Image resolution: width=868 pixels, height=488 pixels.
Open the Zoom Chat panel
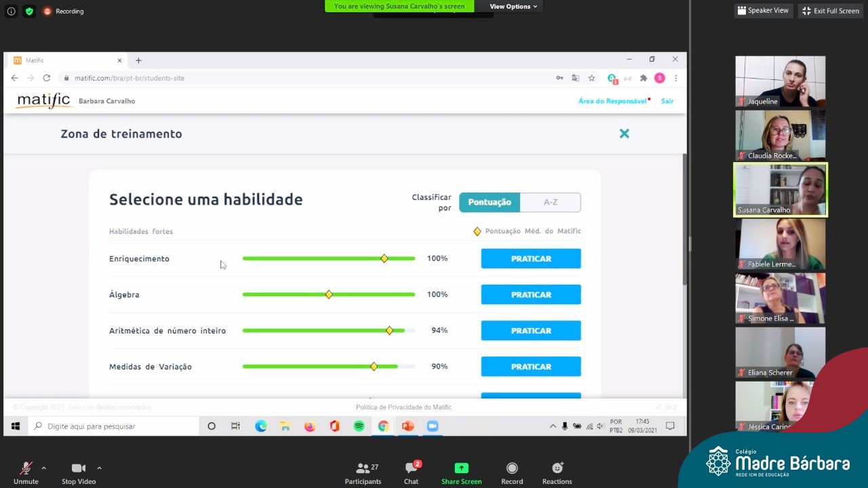point(411,469)
